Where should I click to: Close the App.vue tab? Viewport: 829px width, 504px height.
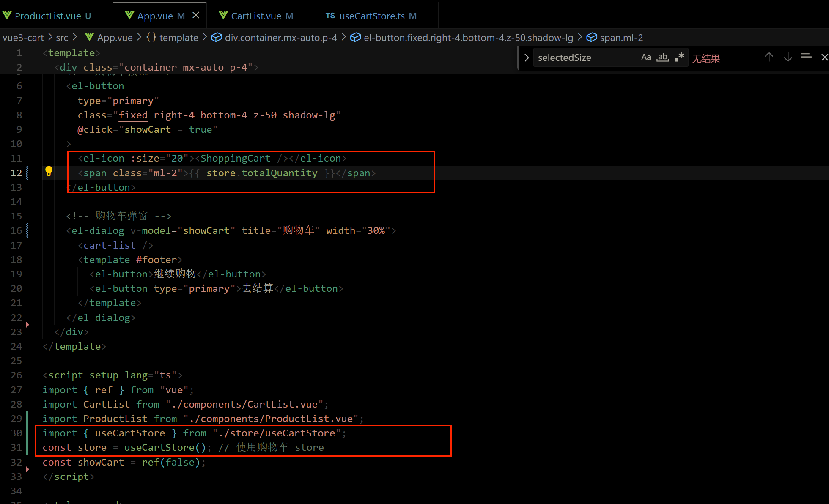196,15
